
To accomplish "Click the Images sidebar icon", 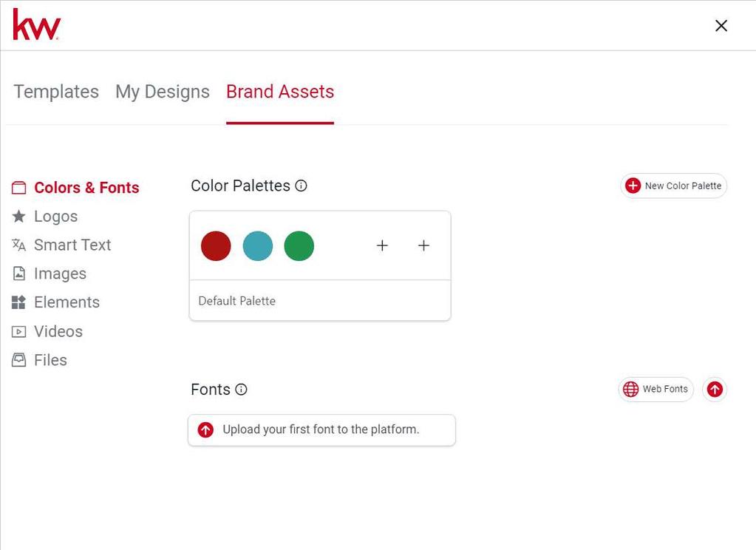I will coord(19,274).
